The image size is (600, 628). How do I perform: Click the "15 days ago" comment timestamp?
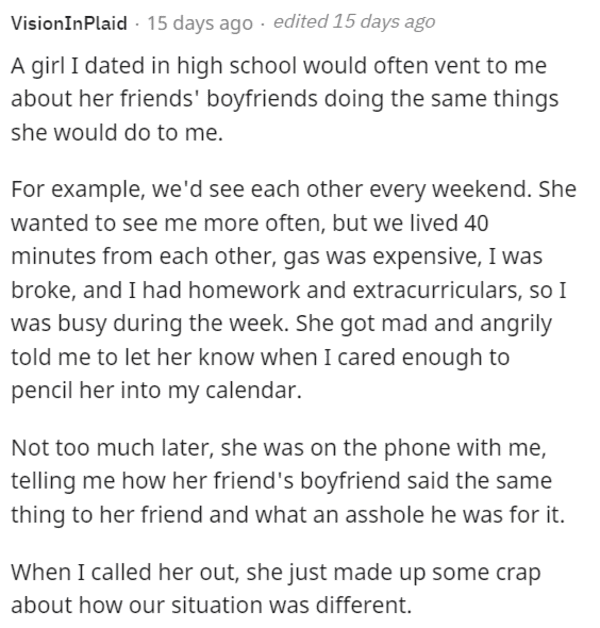[200, 24]
